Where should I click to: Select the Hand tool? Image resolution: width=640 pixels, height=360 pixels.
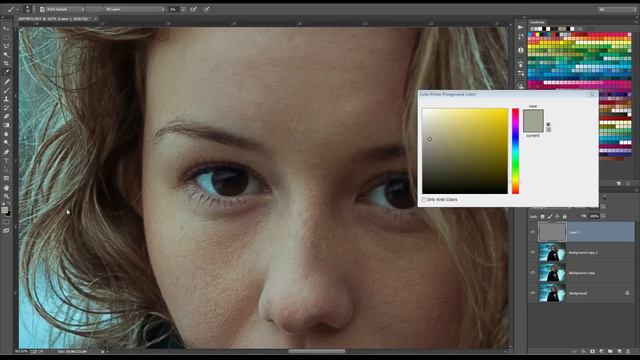pyautogui.click(x=6, y=188)
